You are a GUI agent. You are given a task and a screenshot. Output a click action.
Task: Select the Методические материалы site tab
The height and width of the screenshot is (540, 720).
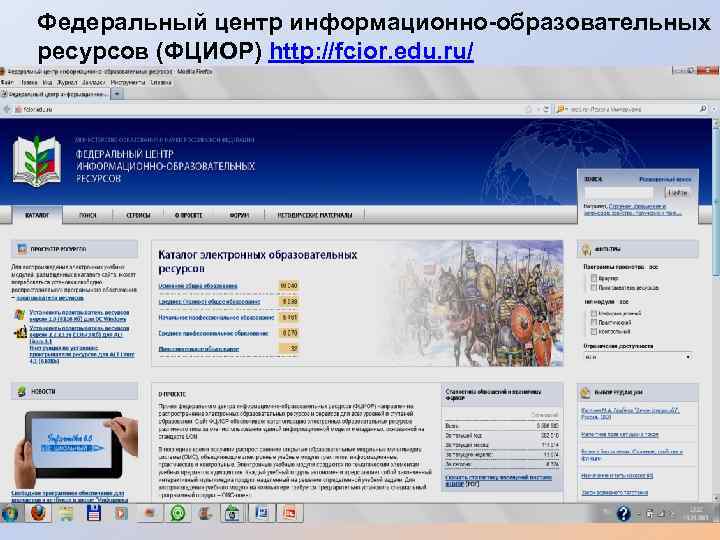point(315,215)
